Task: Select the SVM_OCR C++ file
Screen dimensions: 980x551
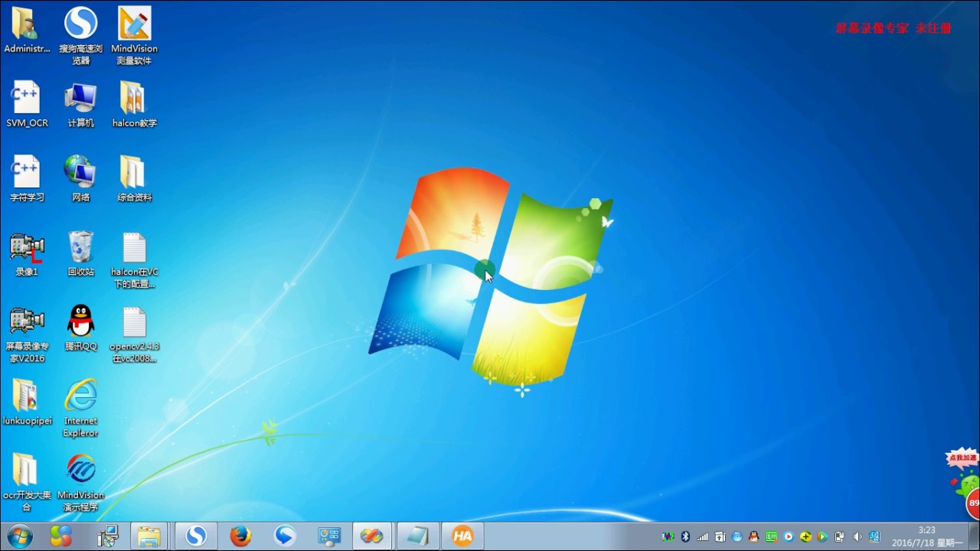Action: point(27,105)
